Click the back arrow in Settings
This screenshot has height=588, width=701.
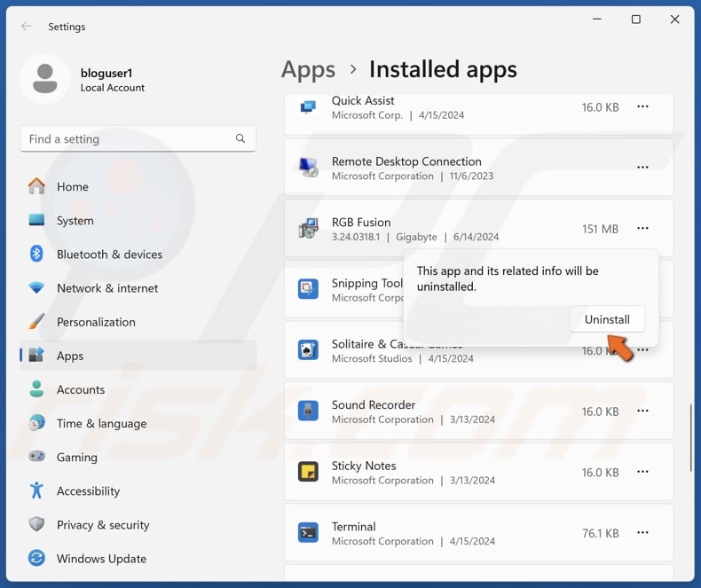coord(27,27)
